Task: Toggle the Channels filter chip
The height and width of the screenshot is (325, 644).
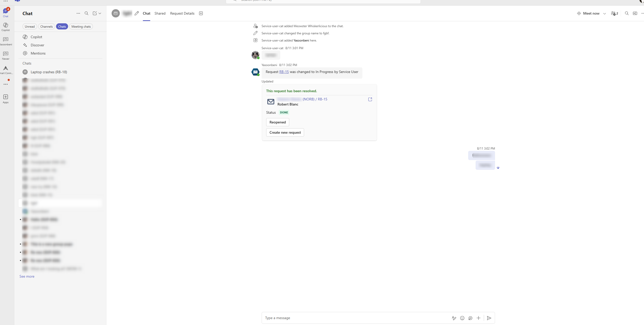Action: click(x=46, y=27)
